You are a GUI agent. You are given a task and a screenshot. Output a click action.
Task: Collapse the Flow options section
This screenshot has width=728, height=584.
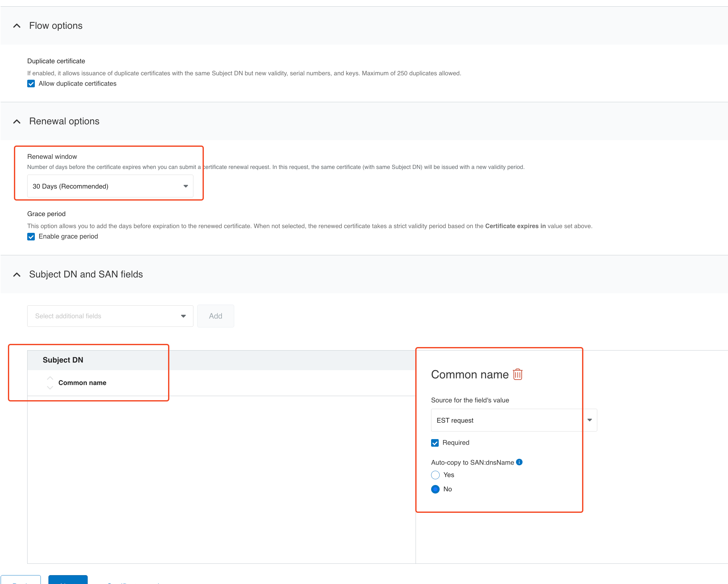17,26
